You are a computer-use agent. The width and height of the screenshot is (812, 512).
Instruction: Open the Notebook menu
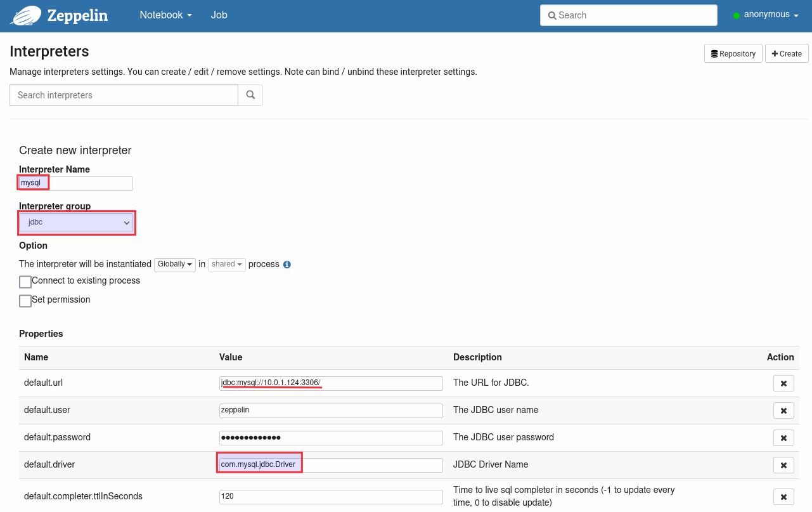click(x=165, y=15)
